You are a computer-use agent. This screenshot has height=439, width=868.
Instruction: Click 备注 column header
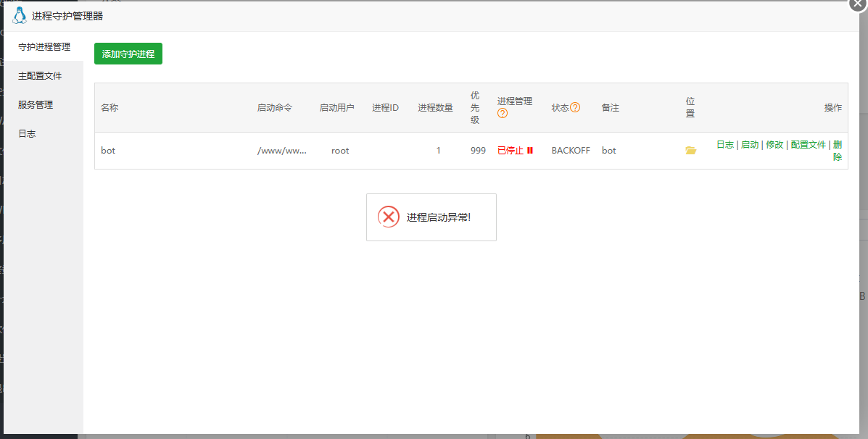(611, 108)
